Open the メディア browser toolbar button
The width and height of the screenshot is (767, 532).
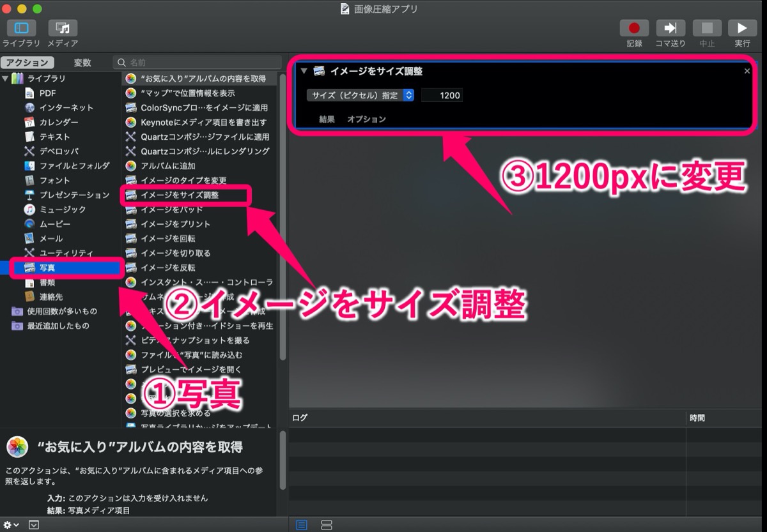click(63, 28)
